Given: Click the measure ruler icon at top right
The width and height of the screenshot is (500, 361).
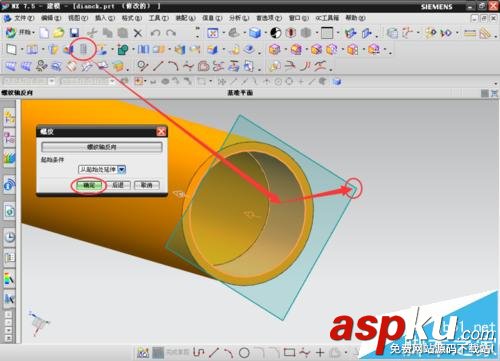Looking at the screenshot, I should tap(470, 33).
